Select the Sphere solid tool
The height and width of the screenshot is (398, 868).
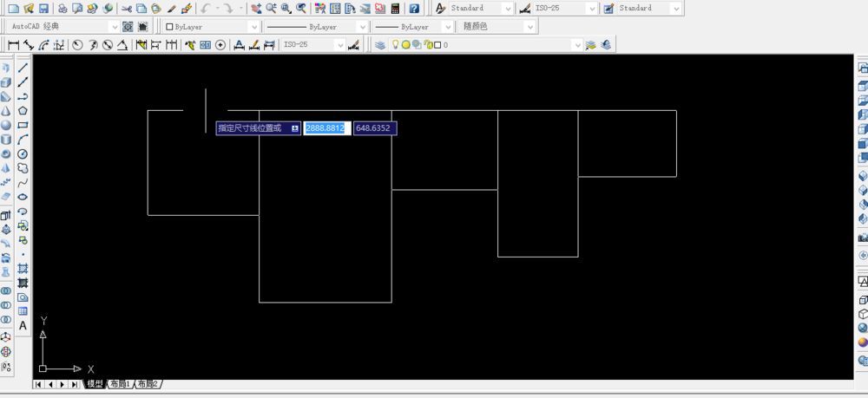(5, 125)
